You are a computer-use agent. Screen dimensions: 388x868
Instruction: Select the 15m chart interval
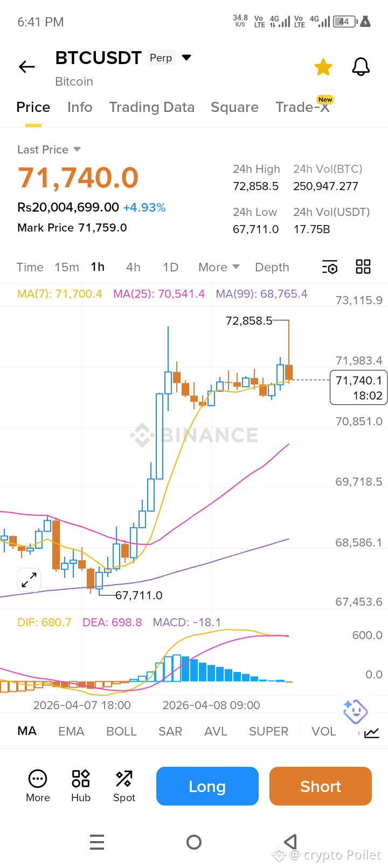click(67, 267)
